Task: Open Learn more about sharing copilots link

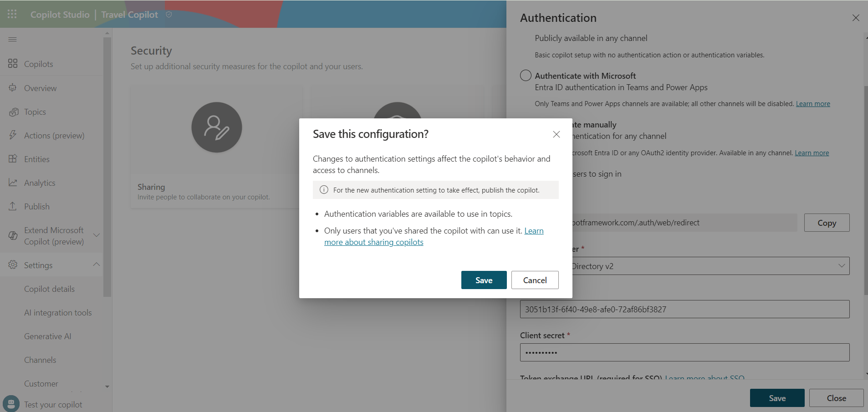Action: tap(373, 242)
